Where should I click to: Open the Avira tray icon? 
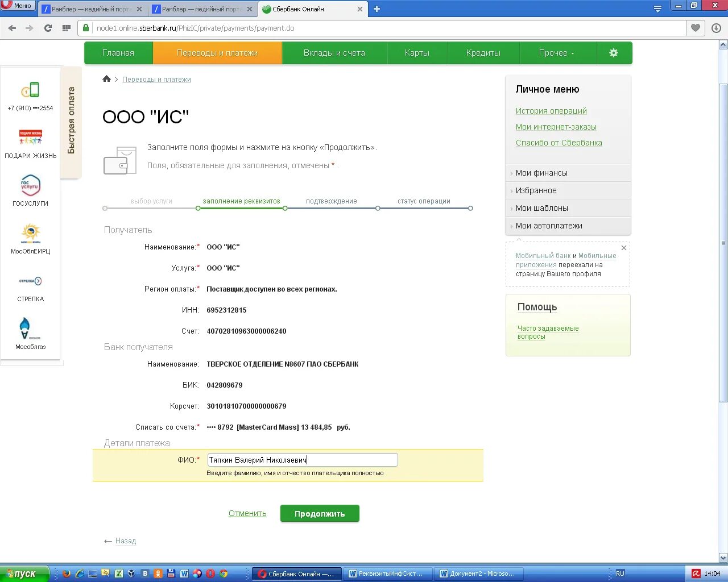click(696, 573)
